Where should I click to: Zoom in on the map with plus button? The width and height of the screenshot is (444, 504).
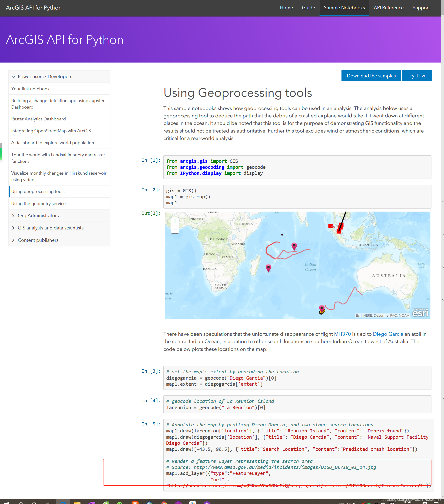(175, 221)
